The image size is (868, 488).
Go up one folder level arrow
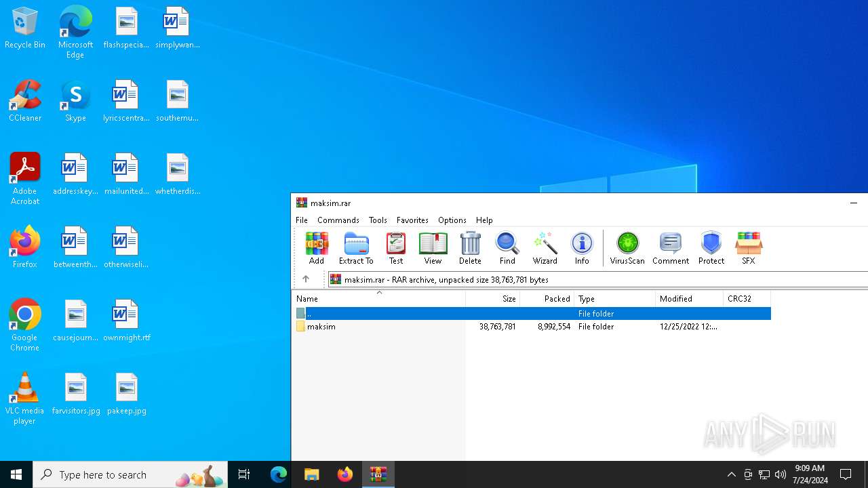[x=306, y=279]
